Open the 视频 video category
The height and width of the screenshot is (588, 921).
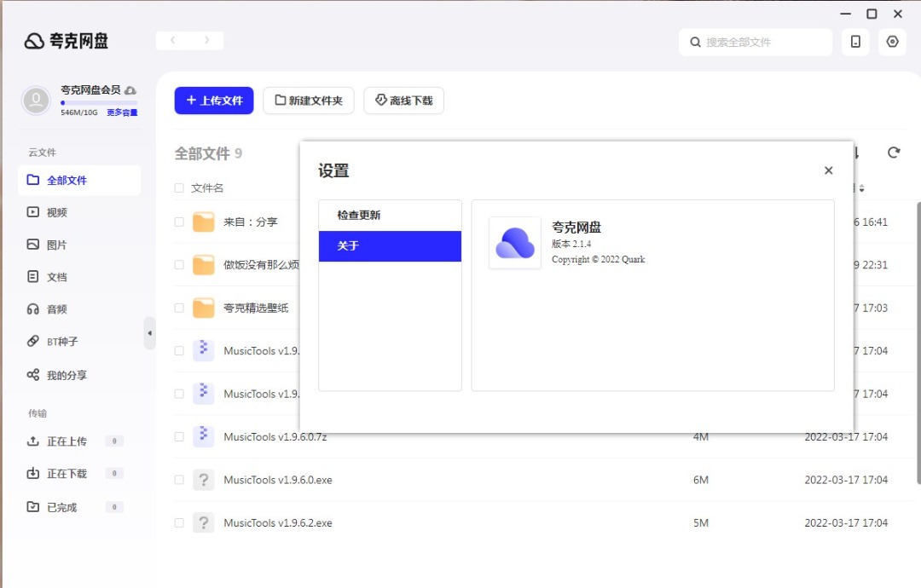coord(56,212)
